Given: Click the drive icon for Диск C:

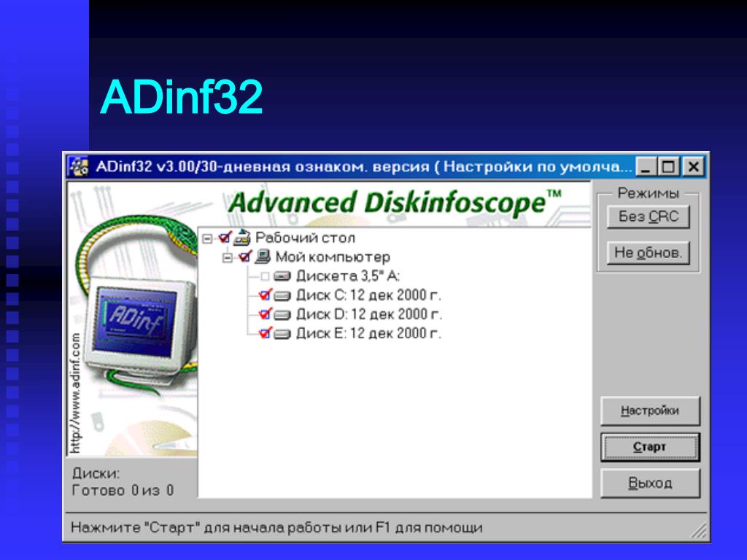Looking at the screenshot, I should click(282, 296).
